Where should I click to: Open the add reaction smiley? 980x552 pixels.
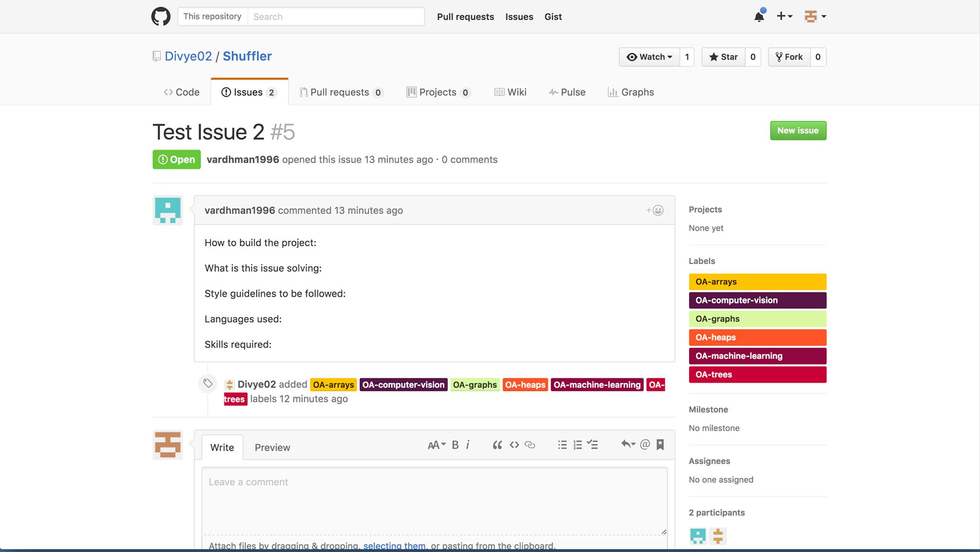[655, 210]
